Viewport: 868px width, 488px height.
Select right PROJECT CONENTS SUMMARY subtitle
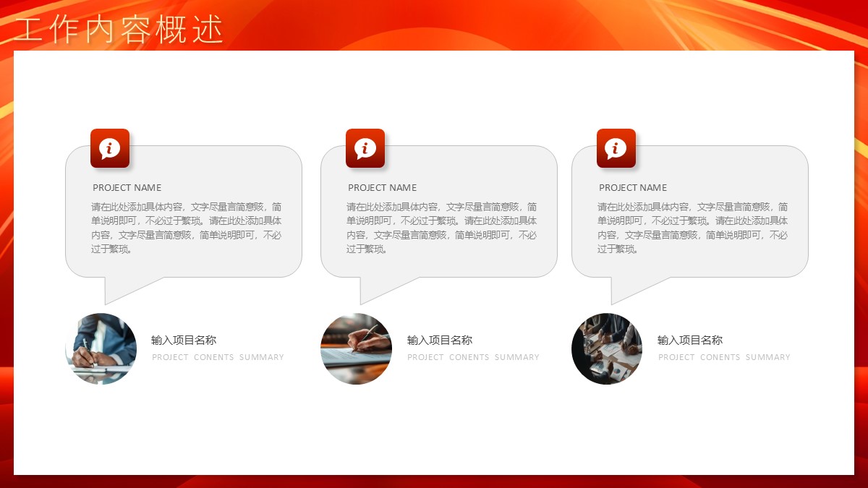[724, 357]
